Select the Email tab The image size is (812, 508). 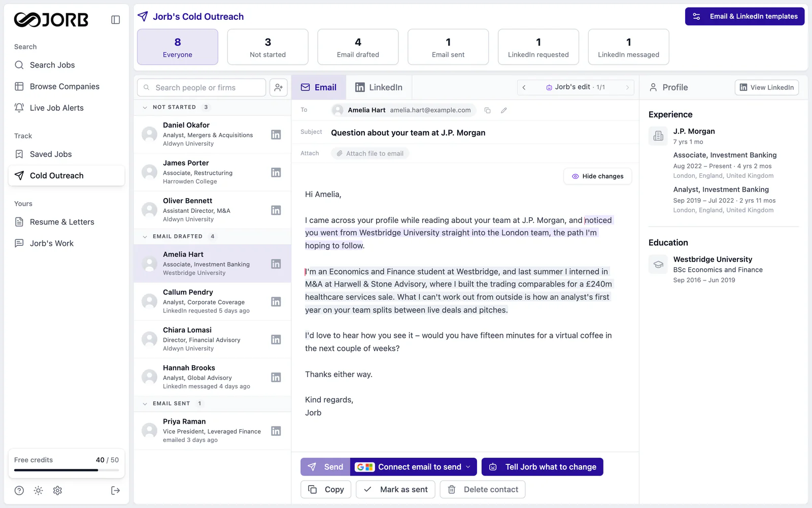tap(319, 87)
